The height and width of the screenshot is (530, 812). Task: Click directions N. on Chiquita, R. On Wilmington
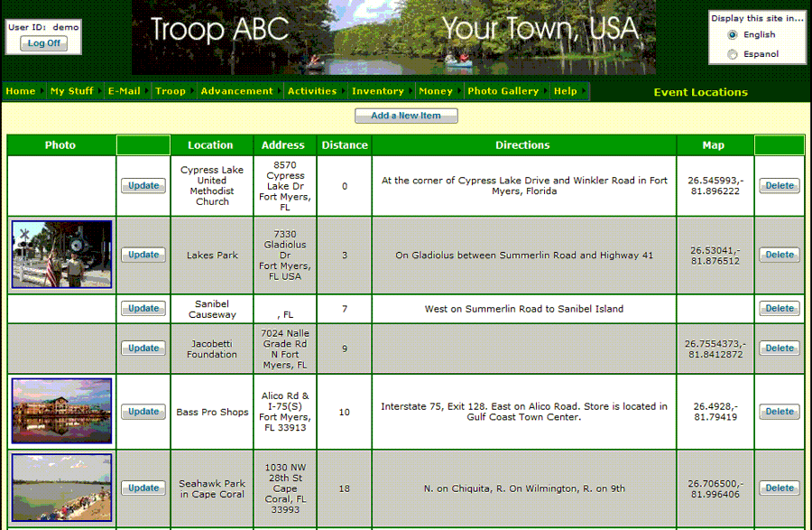pyautogui.click(x=524, y=488)
